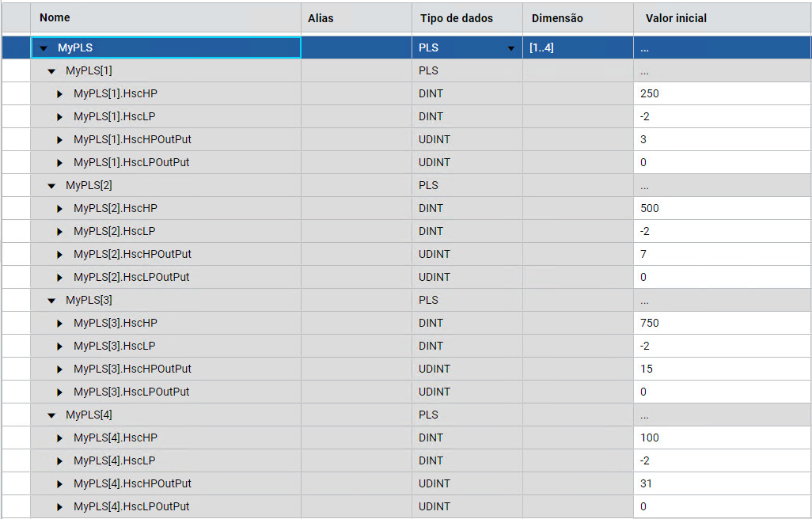Click the Alias cell of the MyPLS row
Screen dimensions: 812x519
tap(356, 47)
